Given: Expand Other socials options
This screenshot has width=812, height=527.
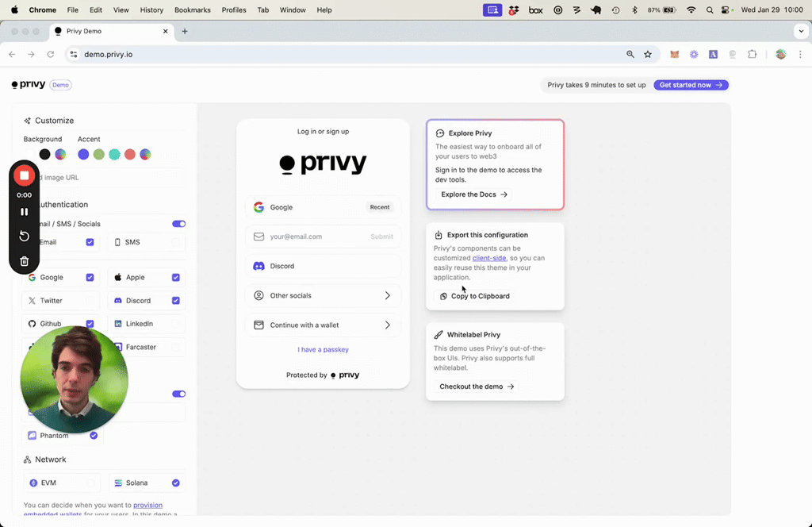Looking at the screenshot, I should click(x=324, y=295).
